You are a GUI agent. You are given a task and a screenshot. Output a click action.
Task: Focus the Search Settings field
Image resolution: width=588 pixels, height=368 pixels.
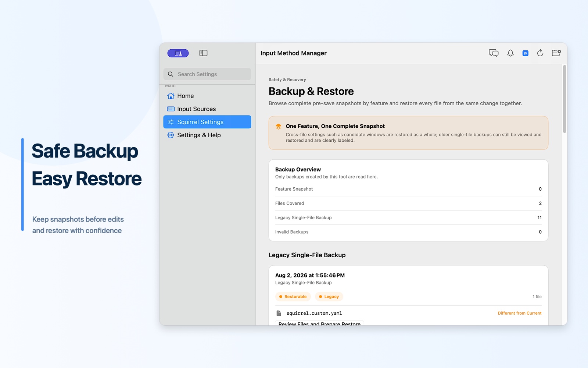[207, 74]
